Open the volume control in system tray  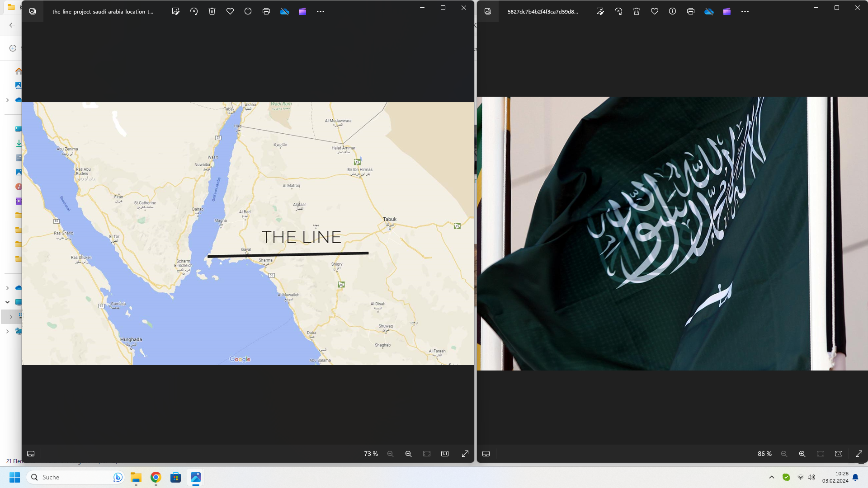coord(811,477)
